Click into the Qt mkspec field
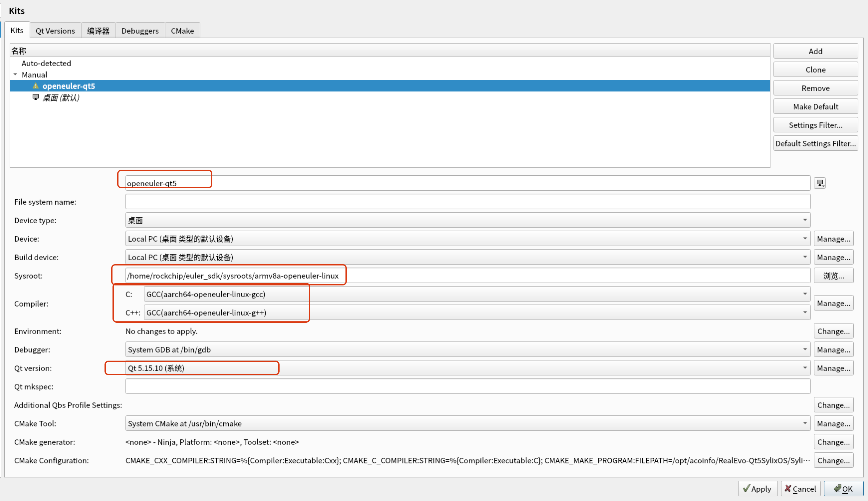Viewport: 868px width, 501px height. pyautogui.click(x=467, y=387)
